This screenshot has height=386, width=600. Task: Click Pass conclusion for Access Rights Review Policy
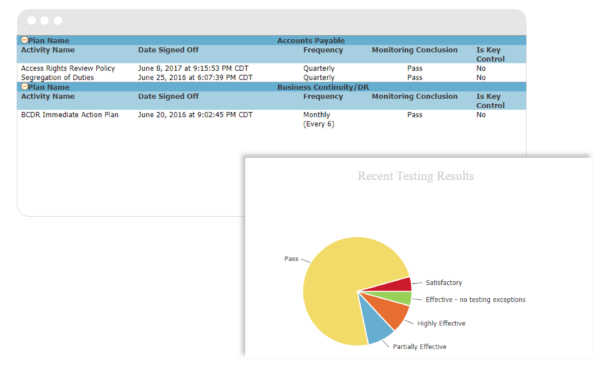click(415, 68)
